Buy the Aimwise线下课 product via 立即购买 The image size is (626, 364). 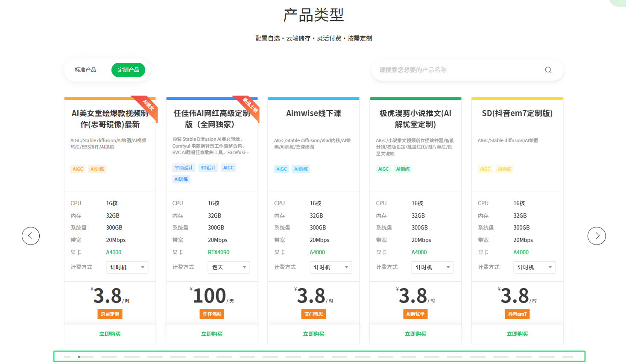coord(314,334)
